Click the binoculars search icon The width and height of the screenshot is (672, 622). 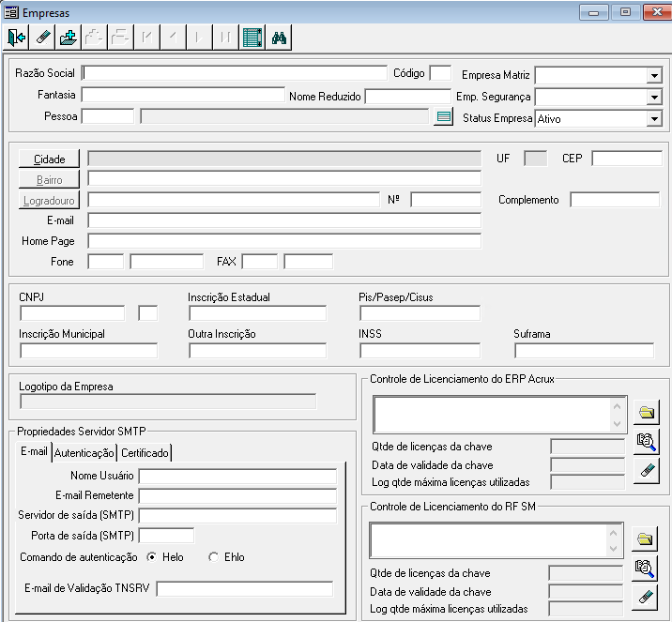click(279, 38)
